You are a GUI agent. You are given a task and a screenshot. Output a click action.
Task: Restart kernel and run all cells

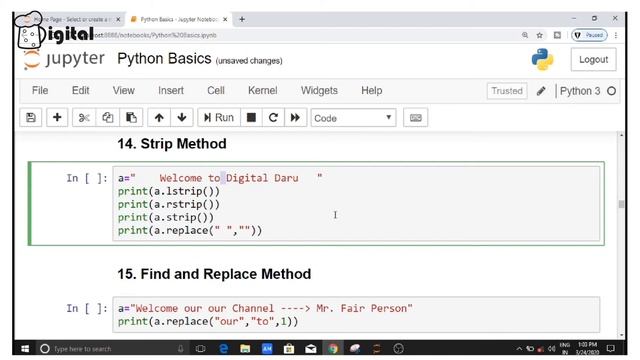(295, 118)
